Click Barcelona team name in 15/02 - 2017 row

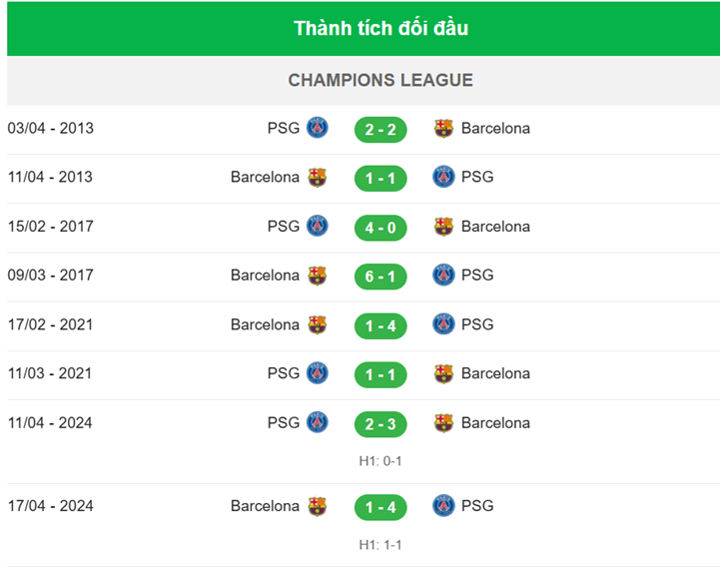(495, 227)
